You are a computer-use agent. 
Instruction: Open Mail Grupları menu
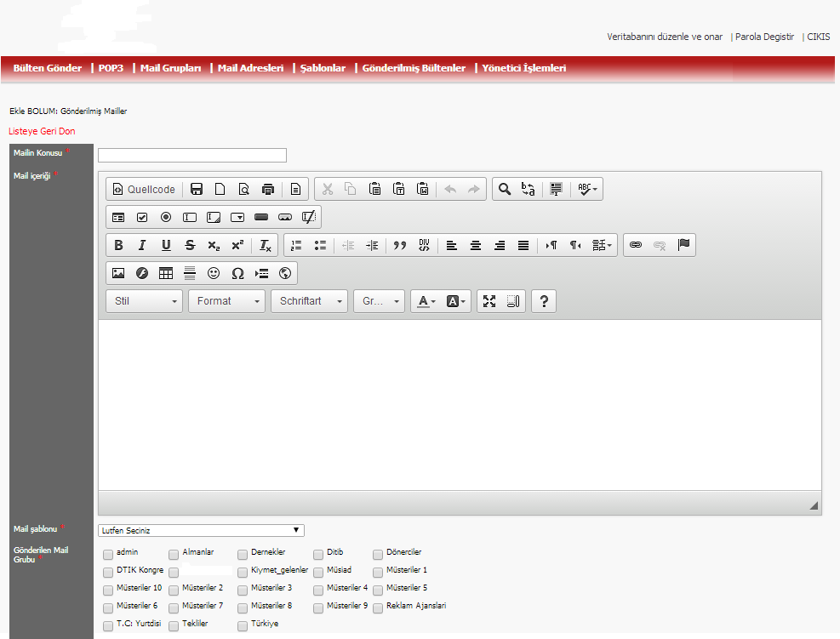[170, 68]
